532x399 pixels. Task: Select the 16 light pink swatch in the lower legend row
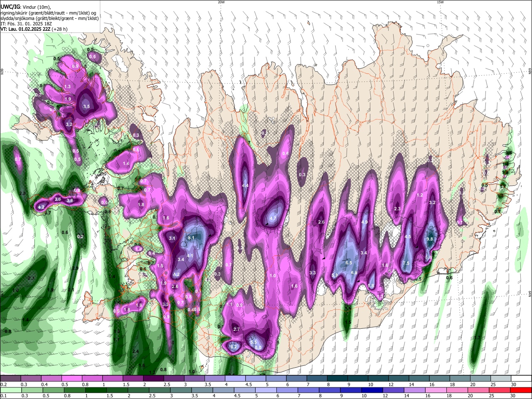point(436,390)
